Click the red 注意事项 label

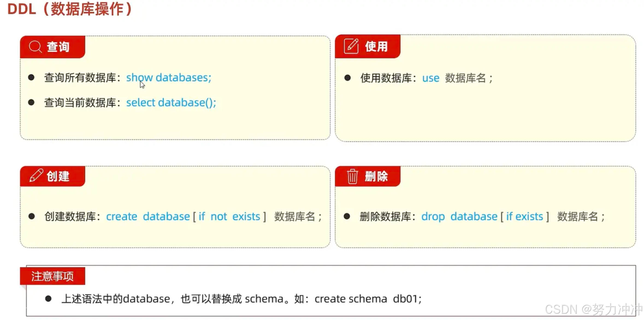pos(52,276)
